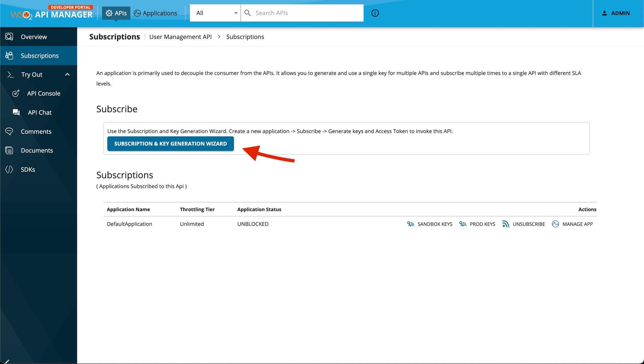This screenshot has height=364, width=644.
Task: Click the category dropdown arrow
Action: click(236, 13)
